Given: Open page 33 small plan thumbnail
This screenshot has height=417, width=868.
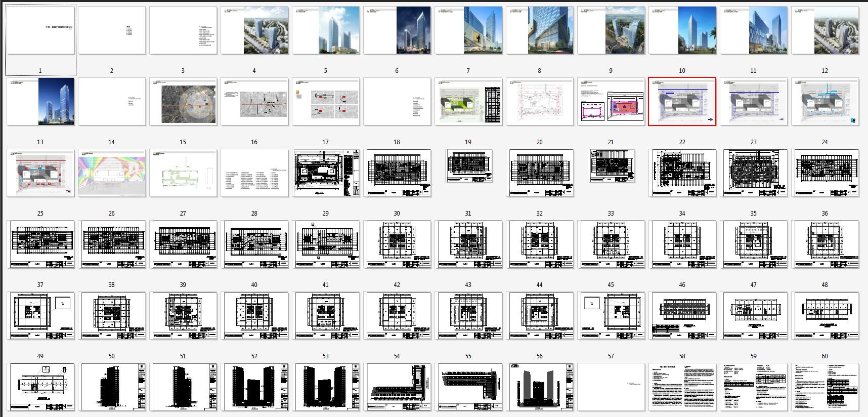Looking at the screenshot, I should [611, 166].
